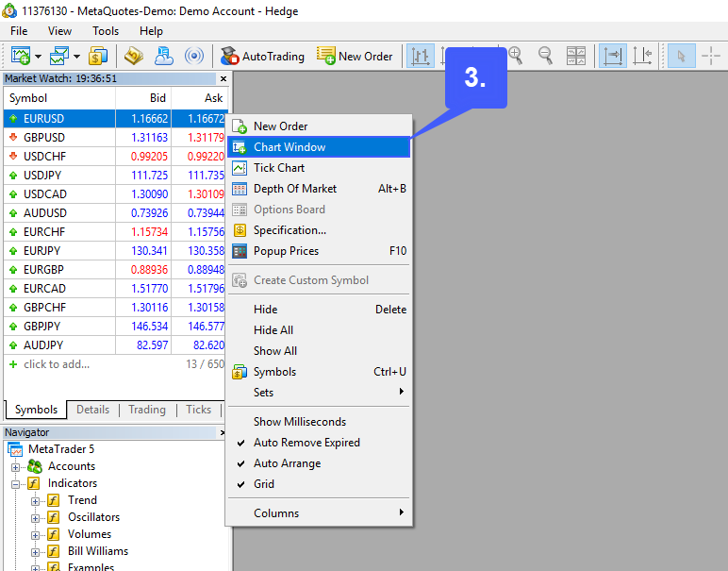Choose Hide All in context menu

pyautogui.click(x=319, y=330)
